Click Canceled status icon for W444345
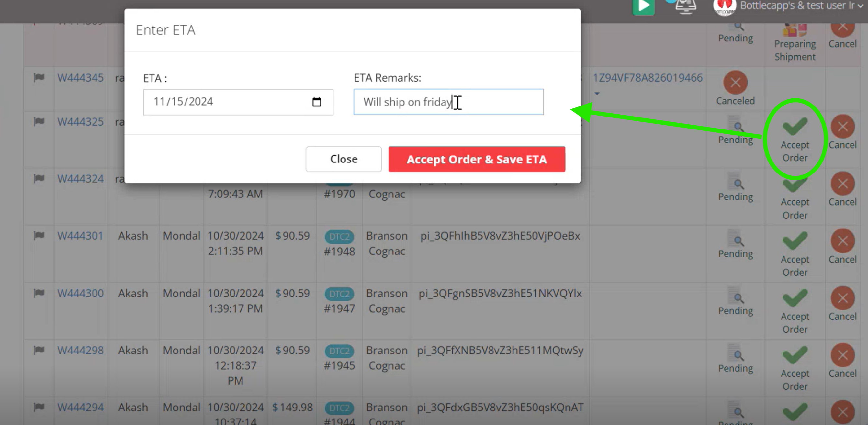 click(735, 83)
